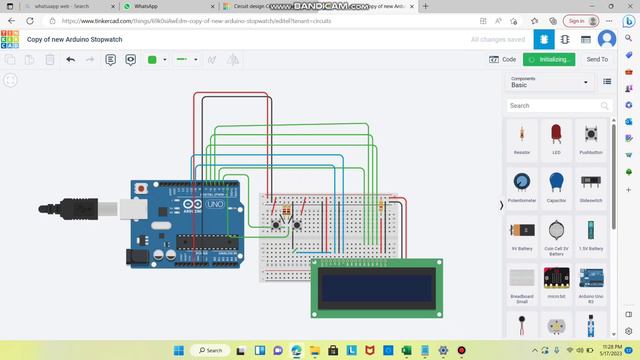640x360 pixels.
Task: Select the 1.5V Battery component
Action: coord(591,236)
